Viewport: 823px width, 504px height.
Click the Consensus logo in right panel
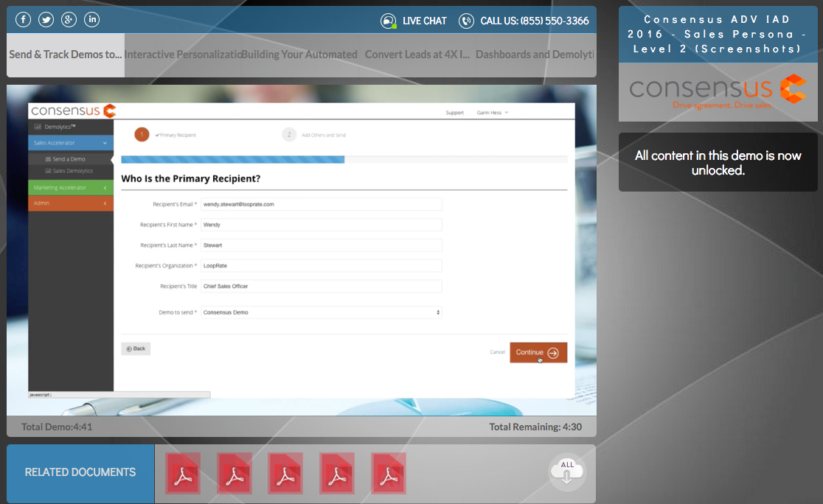coord(718,92)
